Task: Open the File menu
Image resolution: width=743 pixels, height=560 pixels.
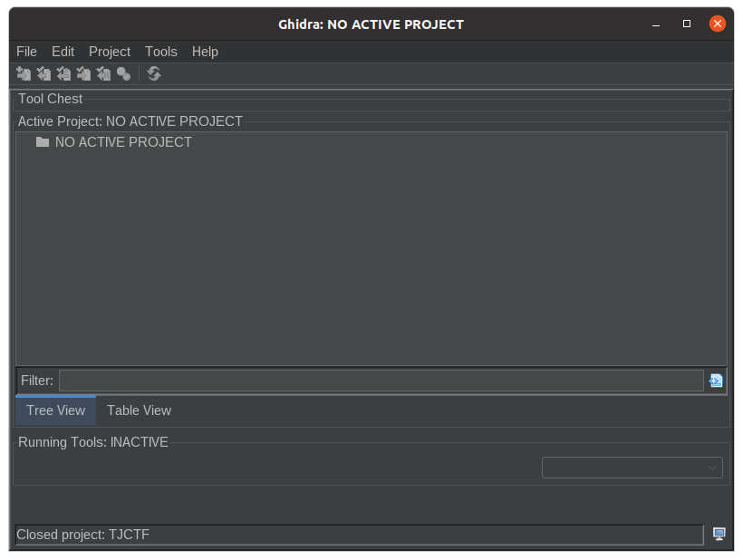Action: click(26, 52)
